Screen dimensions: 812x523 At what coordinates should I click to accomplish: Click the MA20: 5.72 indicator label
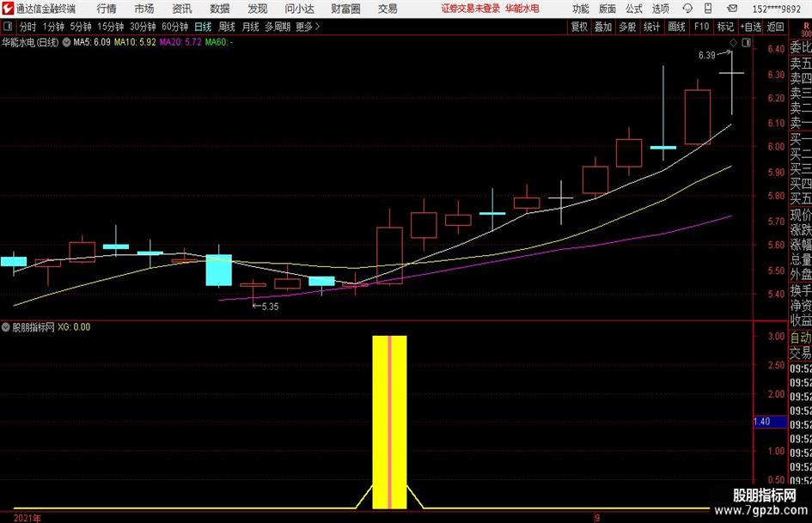[x=180, y=42]
